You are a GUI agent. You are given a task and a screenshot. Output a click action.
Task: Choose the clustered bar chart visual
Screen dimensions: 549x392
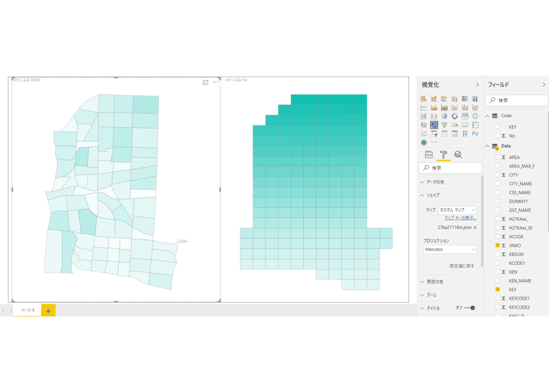click(444, 99)
